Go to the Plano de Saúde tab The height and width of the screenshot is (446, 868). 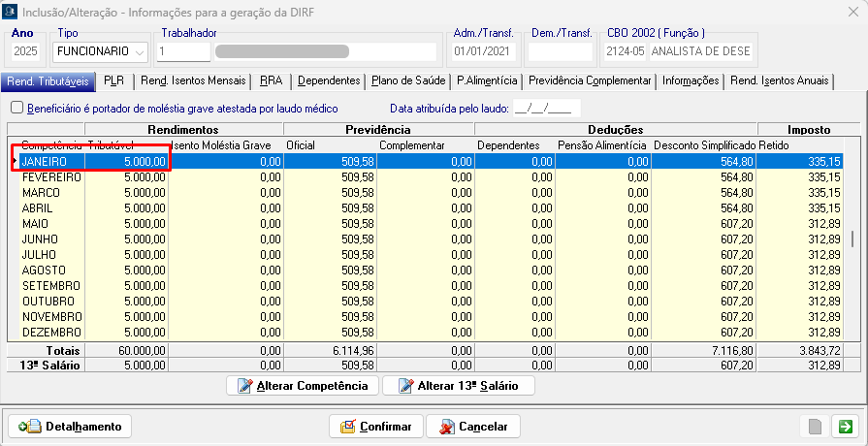point(408,81)
